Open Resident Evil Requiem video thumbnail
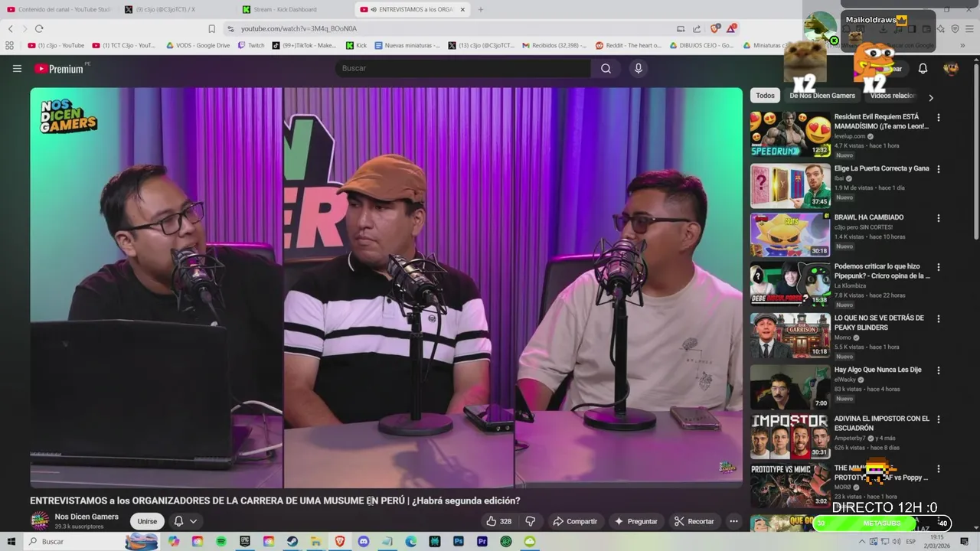The image size is (980, 551). (x=790, y=134)
